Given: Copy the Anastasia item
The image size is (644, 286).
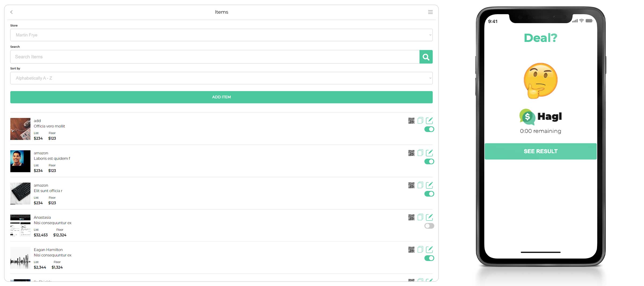Looking at the screenshot, I should coord(420,217).
